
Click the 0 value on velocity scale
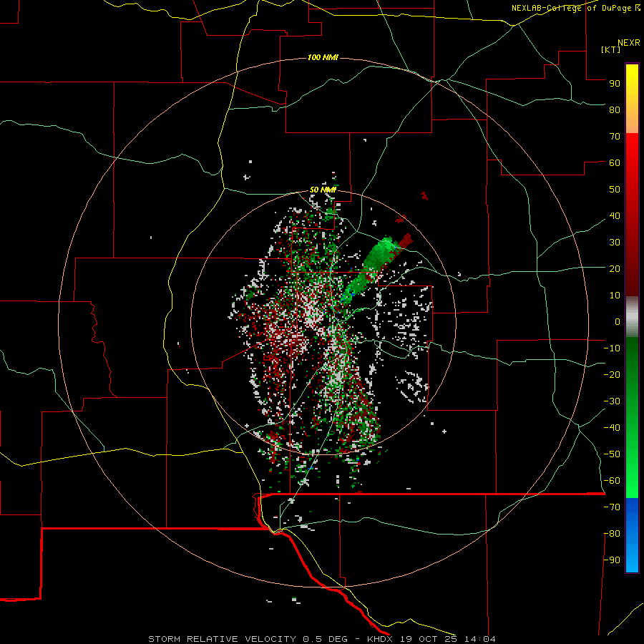coord(618,321)
